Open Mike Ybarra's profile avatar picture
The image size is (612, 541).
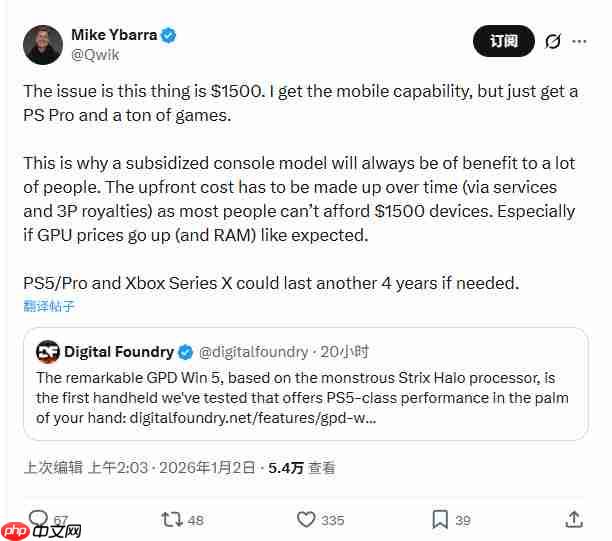(x=43, y=44)
